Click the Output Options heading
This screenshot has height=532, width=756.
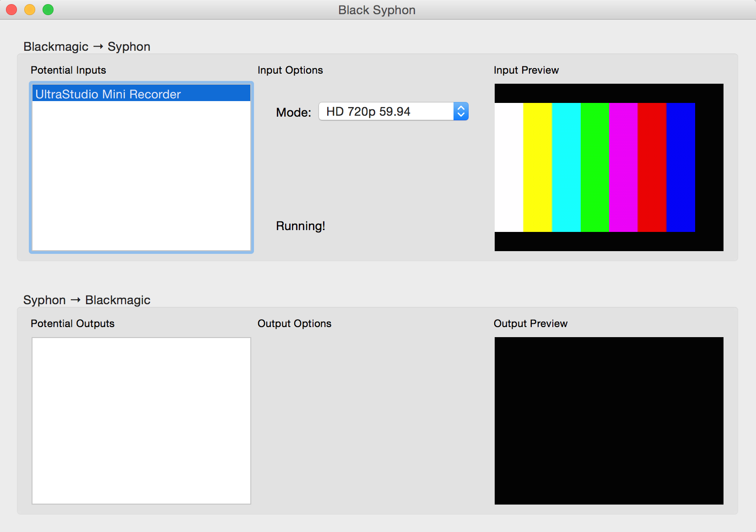(294, 323)
